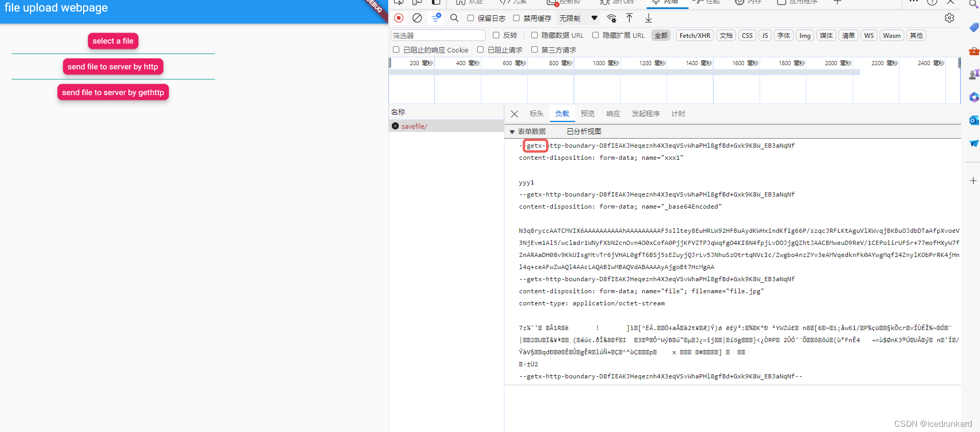Viewport: 980px width, 432px height.
Task: Click the 2000 毫秒 timeline marker
Action: pyautogui.click(x=837, y=63)
